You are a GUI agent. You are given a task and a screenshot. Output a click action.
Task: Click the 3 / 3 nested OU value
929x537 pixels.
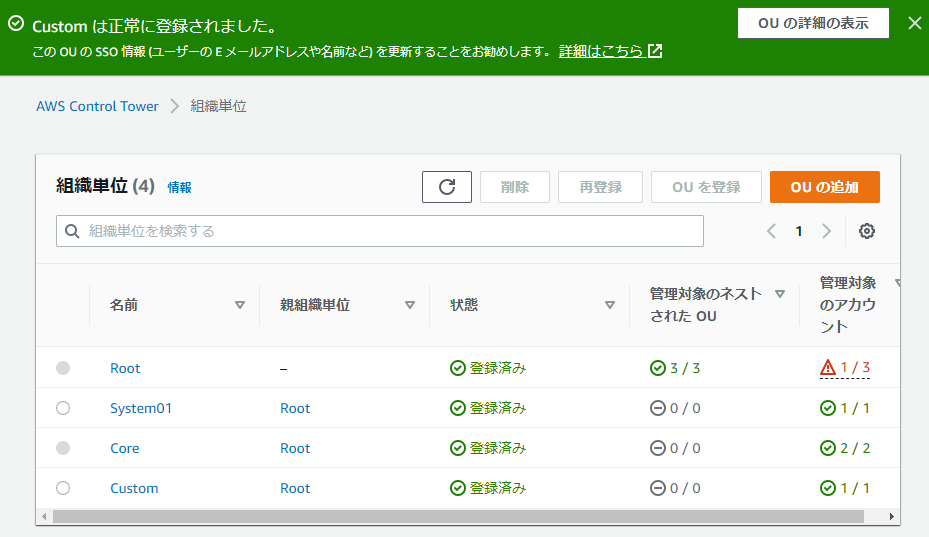click(x=675, y=368)
